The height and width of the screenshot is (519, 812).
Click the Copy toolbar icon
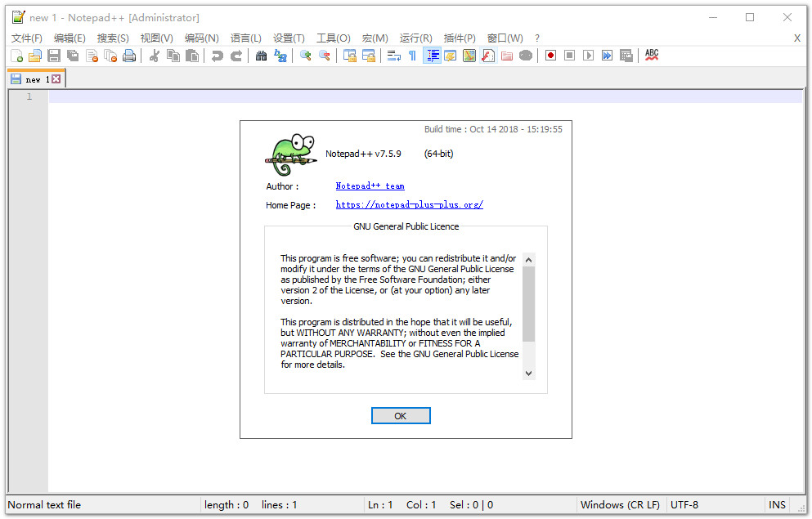[173, 56]
